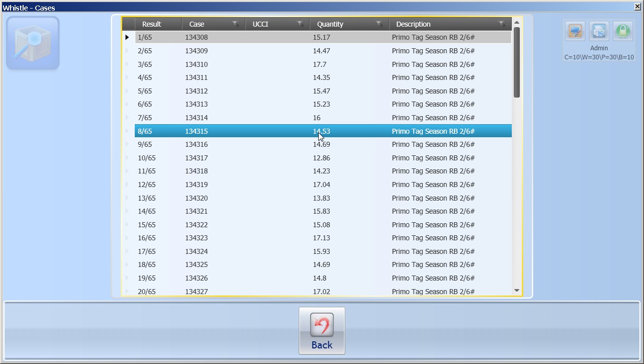Open the Description column filter
This screenshot has width=644, height=364.
(x=501, y=24)
